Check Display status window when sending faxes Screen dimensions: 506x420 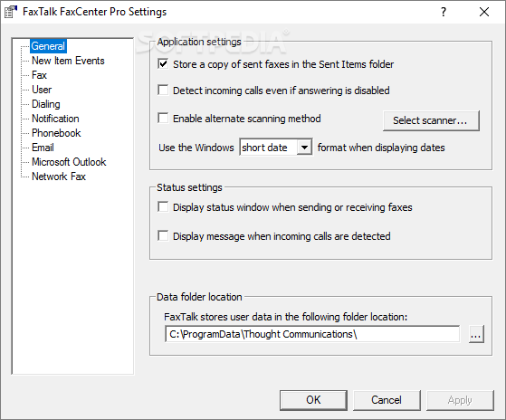pos(163,206)
